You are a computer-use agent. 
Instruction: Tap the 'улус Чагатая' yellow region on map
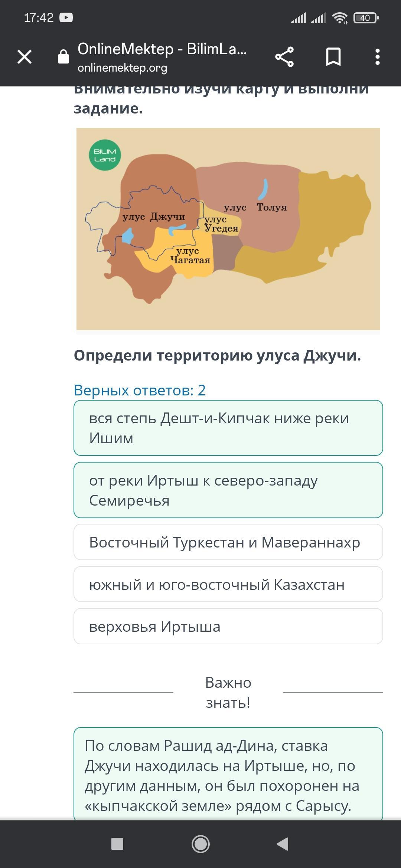point(190,256)
